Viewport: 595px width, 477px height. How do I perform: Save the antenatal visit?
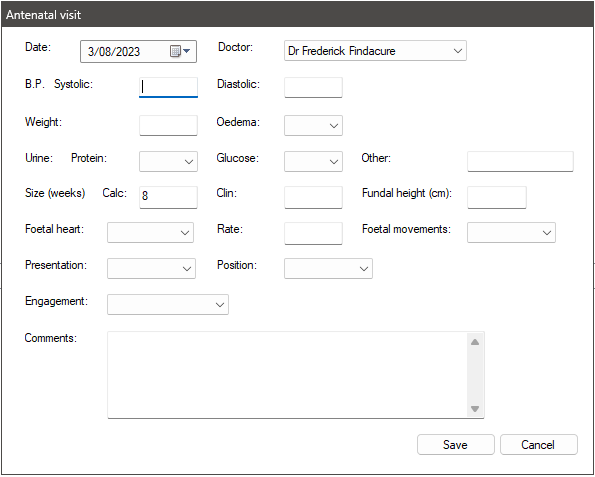456,444
